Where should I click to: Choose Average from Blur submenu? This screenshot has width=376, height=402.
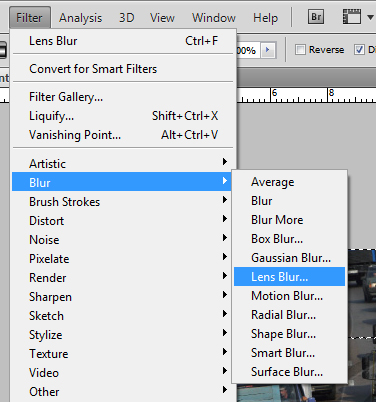coord(289,182)
